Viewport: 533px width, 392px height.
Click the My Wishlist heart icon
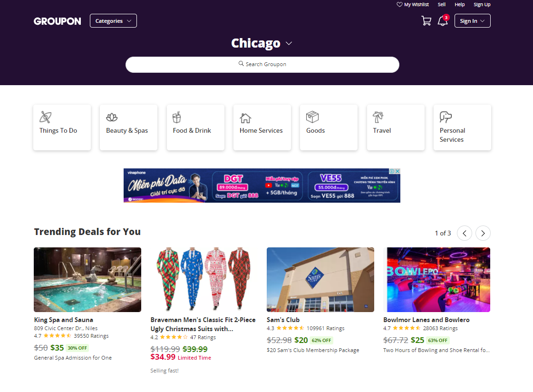(x=399, y=4)
